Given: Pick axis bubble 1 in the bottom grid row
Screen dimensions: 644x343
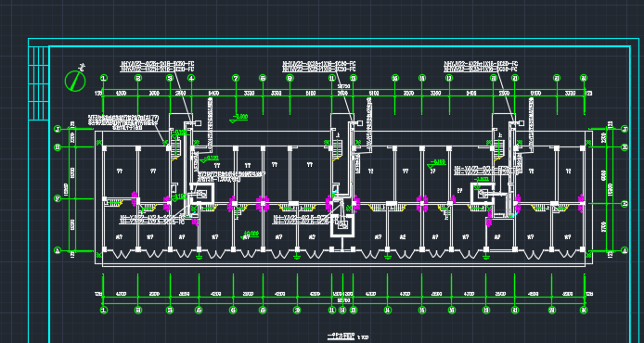Looking at the screenshot, I should pos(104,311).
